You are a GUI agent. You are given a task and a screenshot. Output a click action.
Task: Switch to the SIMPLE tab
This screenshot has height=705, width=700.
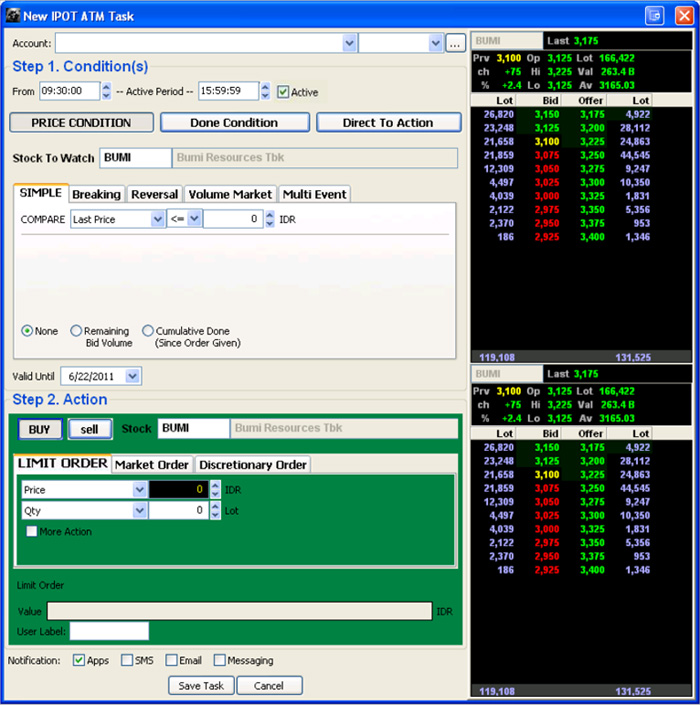point(41,193)
